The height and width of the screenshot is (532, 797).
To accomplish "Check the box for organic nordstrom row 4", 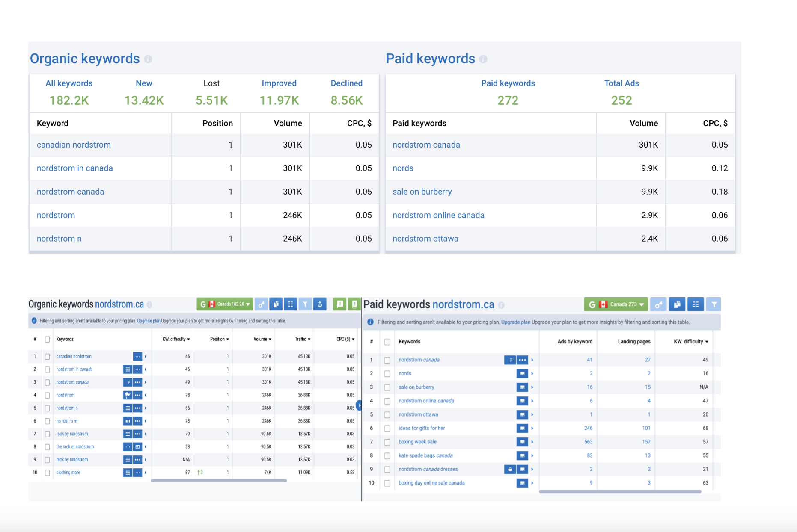I will pyautogui.click(x=48, y=395).
